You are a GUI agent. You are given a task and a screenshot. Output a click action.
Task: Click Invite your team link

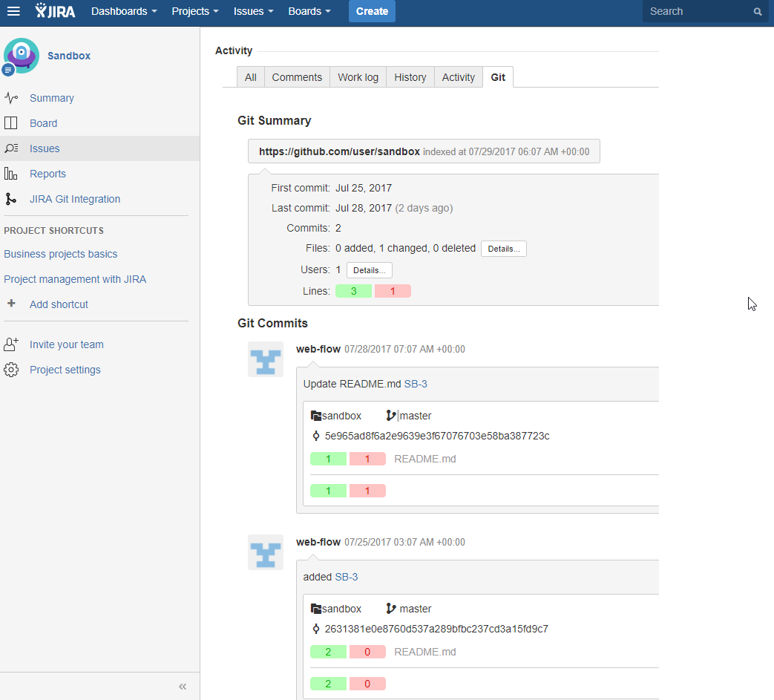coord(67,344)
